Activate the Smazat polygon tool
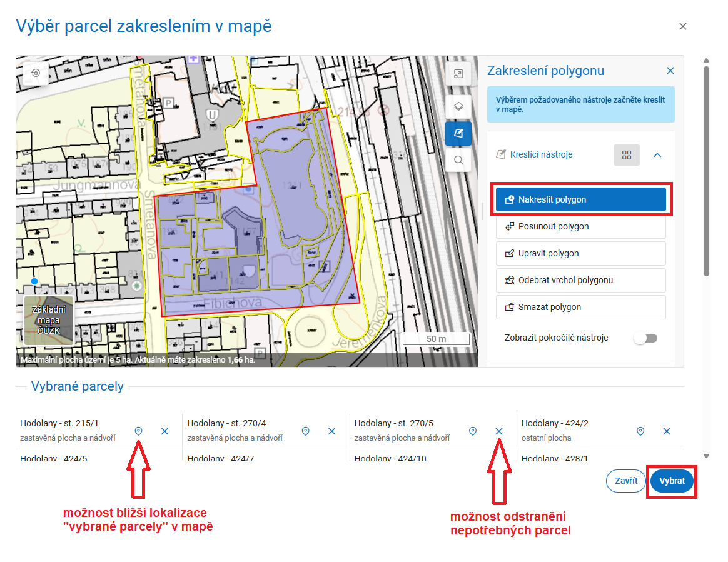This screenshot has height=562, width=728. [x=580, y=307]
